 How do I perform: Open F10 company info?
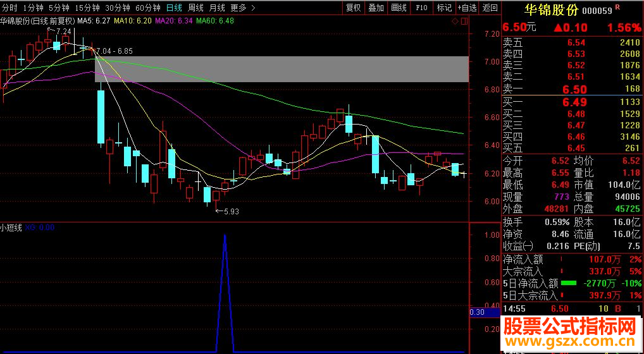[x=421, y=8]
